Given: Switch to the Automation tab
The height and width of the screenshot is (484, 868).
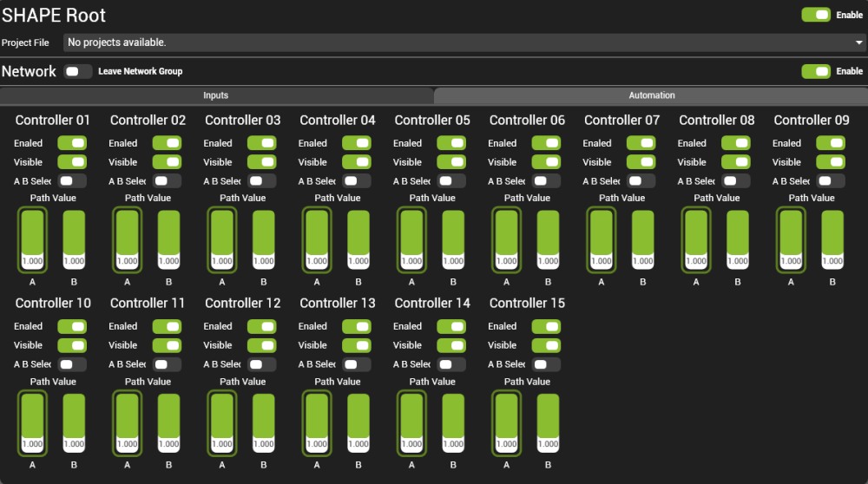Looking at the screenshot, I should pyautogui.click(x=651, y=95).
